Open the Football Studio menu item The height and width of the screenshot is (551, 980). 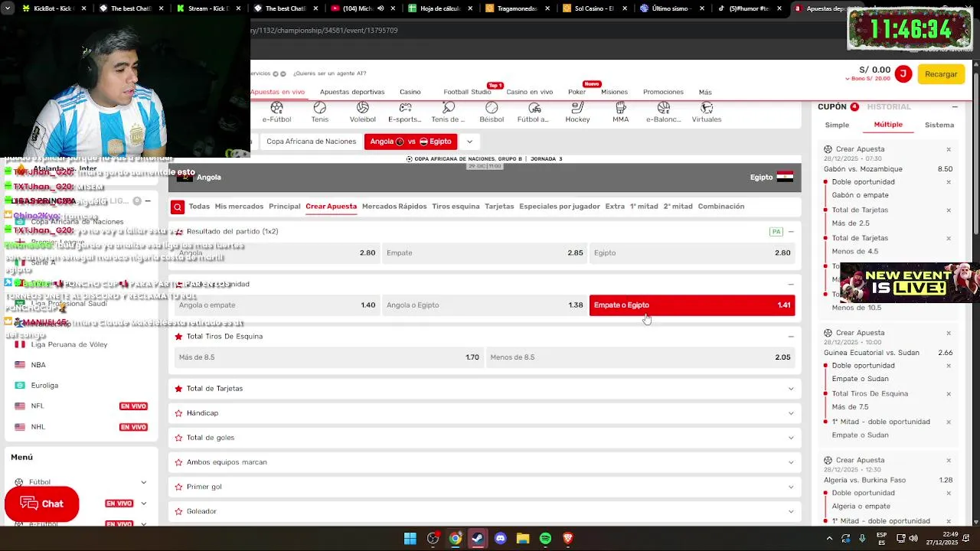[x=467, y=92]
